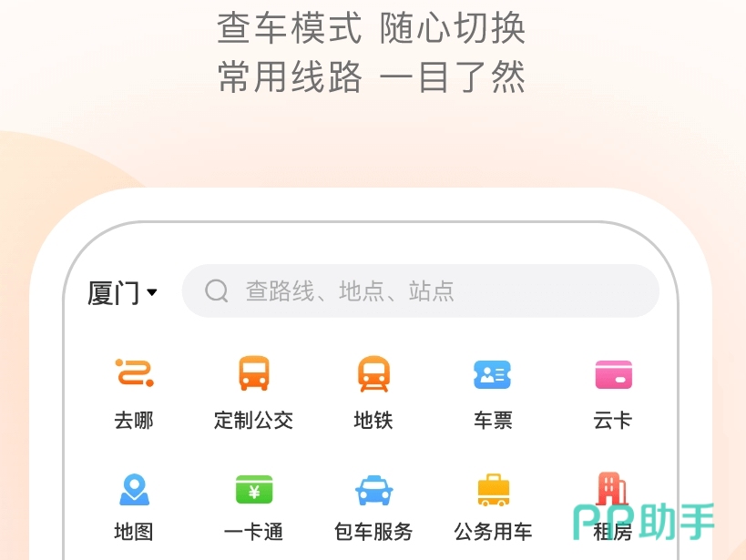The width and height of the screenshot is (746, 560).
Task: Tap the 定制公交 text label
Action: click(253, 420)
